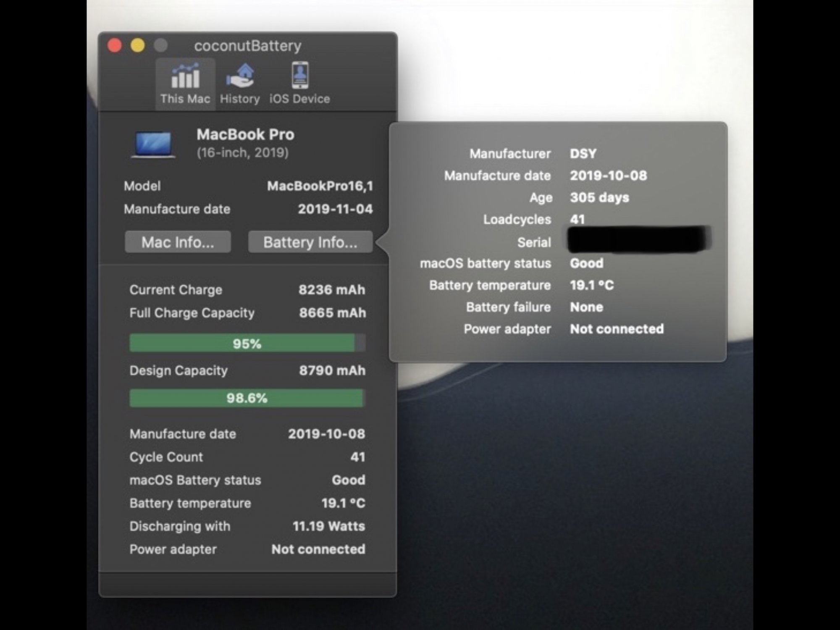The height and width of the screenshot is (630, 840).
Task: Click the 98.6% design capacity bar
Action: (x=247, y=398)
